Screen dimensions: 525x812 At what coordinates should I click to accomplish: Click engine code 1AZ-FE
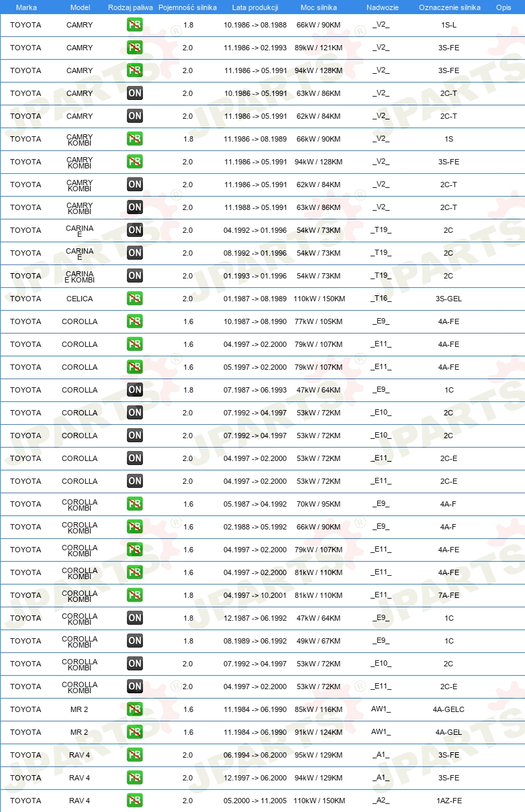click(449, 801)
